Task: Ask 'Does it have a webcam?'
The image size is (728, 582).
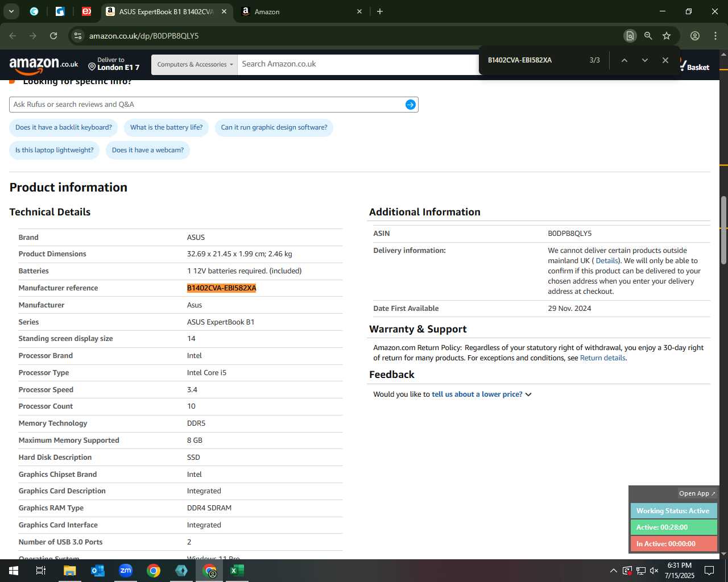Action: 148,150
